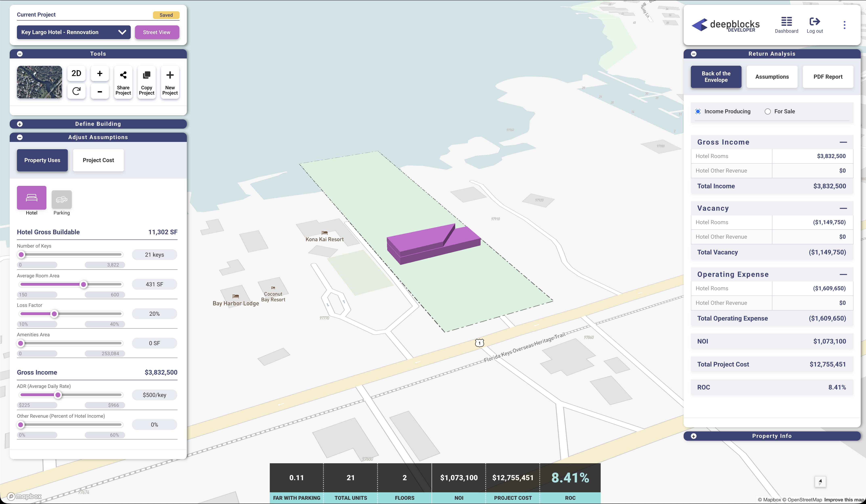Expand the Property Info panel
The width and height of the screenshot is (866, 504).
tap(693, 436)
